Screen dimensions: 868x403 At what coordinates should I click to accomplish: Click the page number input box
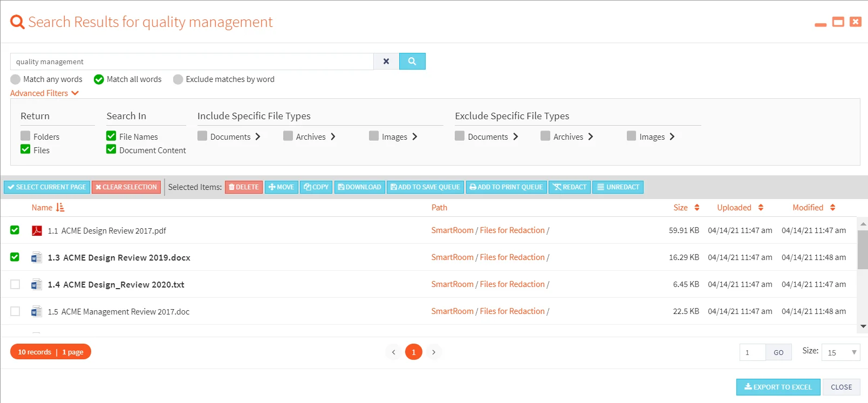coord(753,352)
